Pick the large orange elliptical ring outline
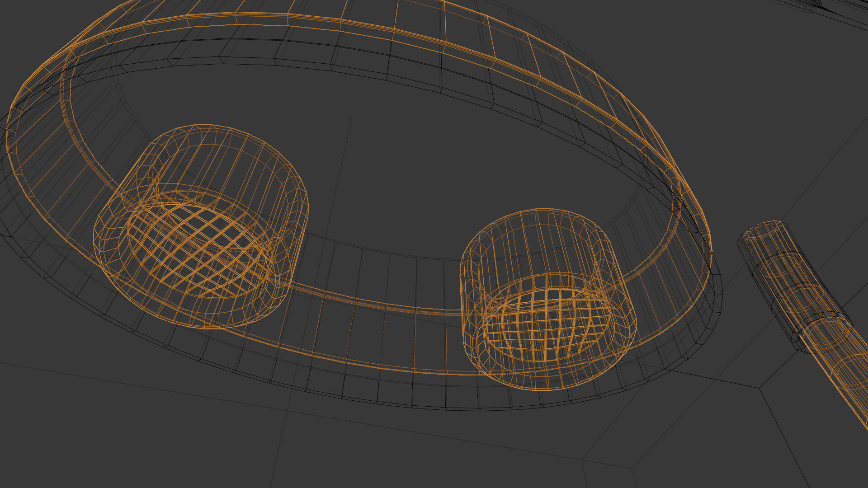Viewport: 868px width, 488px height. pyautogui.click(x=358, y=185)
